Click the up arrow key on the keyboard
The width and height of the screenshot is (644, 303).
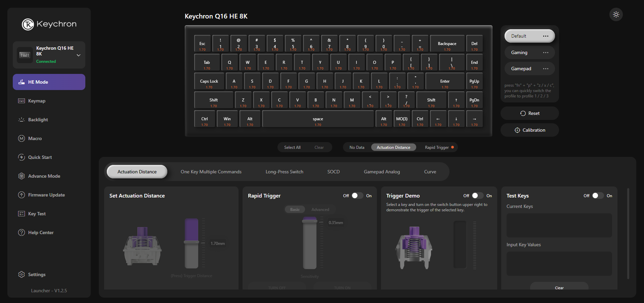coord(456,100)
